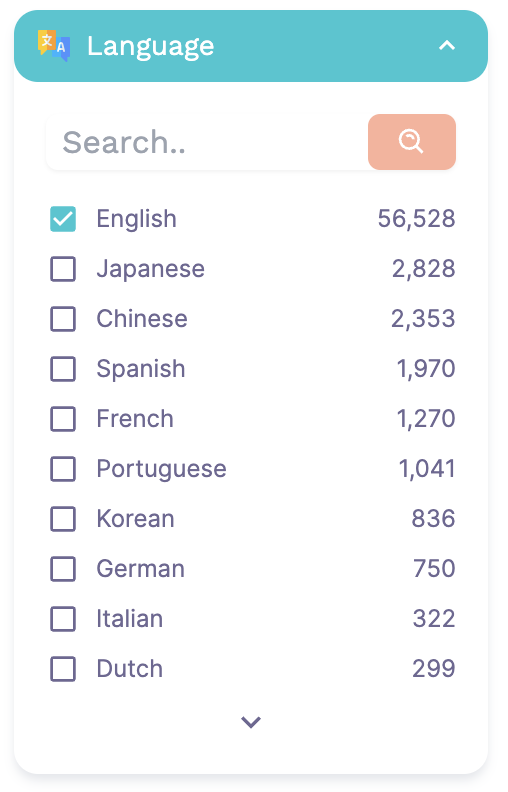Toggle the Korean checkbox
508x792 pixels.
click(x=63, y=519)
